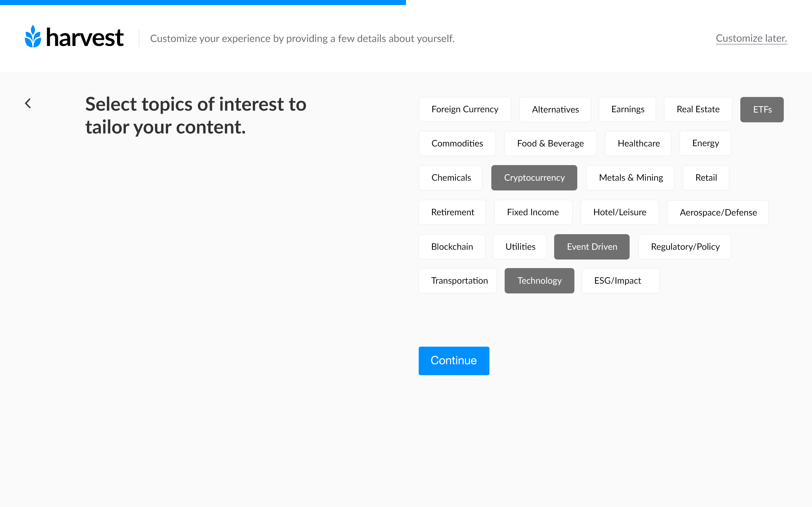Toggle the Fixed Income topic tag
Screen dimensions: 812x507
pos(533,212)
